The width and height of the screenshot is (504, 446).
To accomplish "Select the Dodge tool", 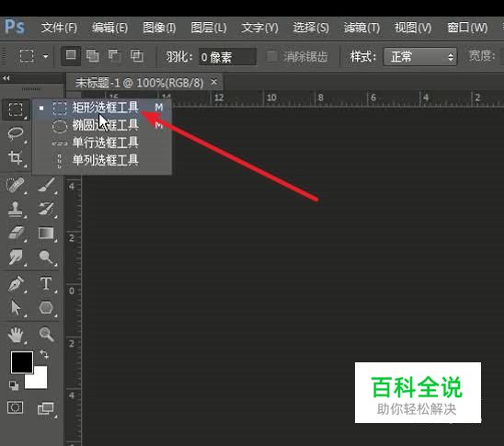I will tap(46, 257).
